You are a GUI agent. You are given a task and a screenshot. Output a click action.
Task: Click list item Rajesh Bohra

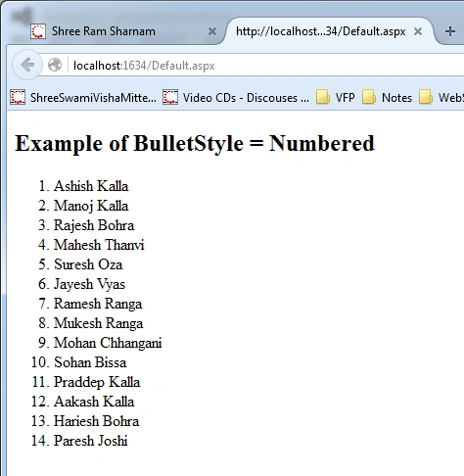coord(94,225)
